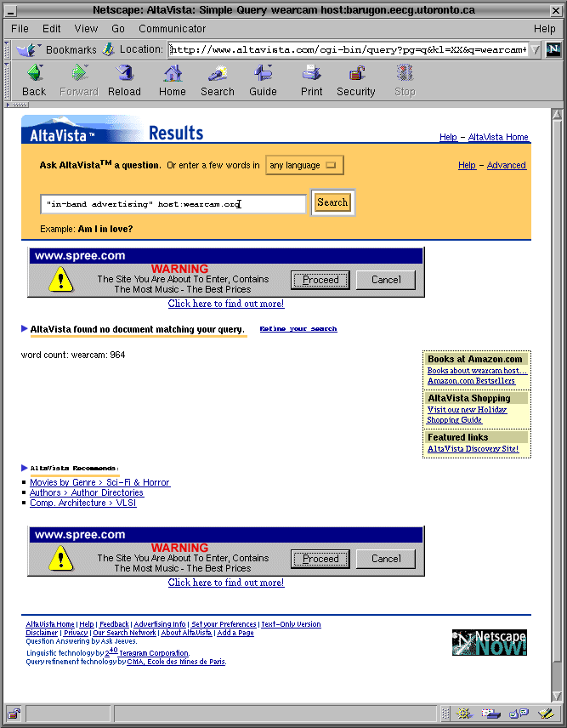This screenshot has height=728, width=567.
Task: Click the Netscape N logo icon
Action: 553,49
